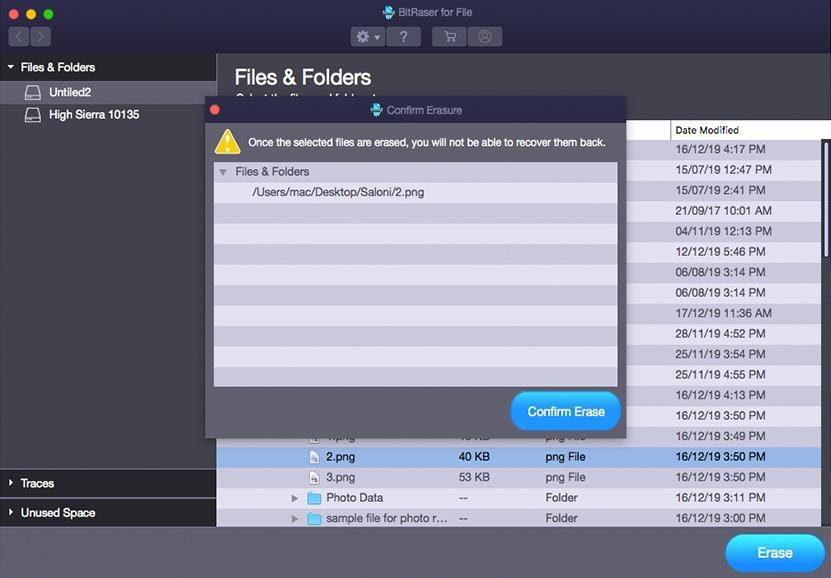Image resolution: width=831 pixels, height=578 pixels.
Task: Collapse the Files & Folders sidebar section
Action: [11, 68]
